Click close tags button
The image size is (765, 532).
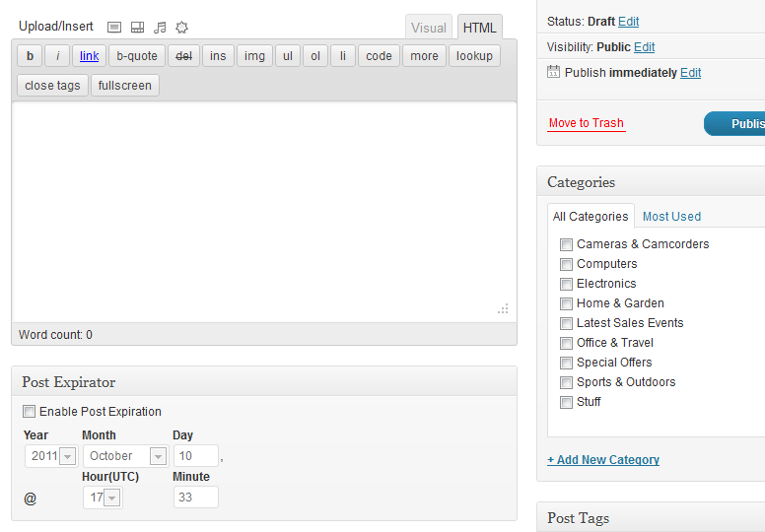click(52, 86)
